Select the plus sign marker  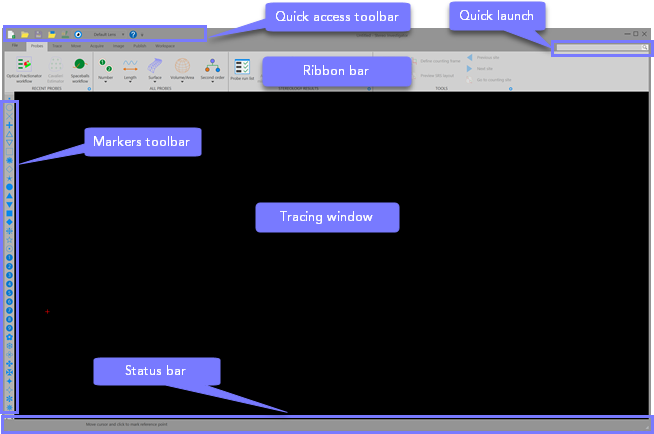tap(9, 125)
